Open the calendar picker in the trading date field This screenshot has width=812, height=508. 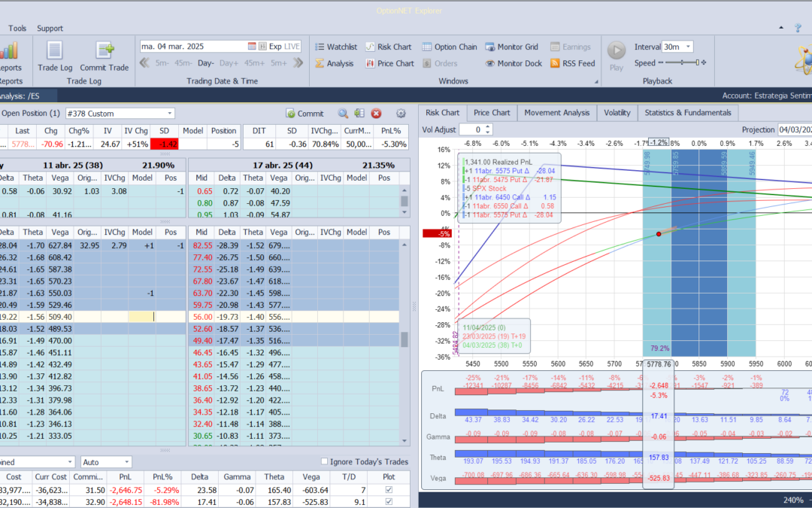pyautogui.click(x=252, y=46)
